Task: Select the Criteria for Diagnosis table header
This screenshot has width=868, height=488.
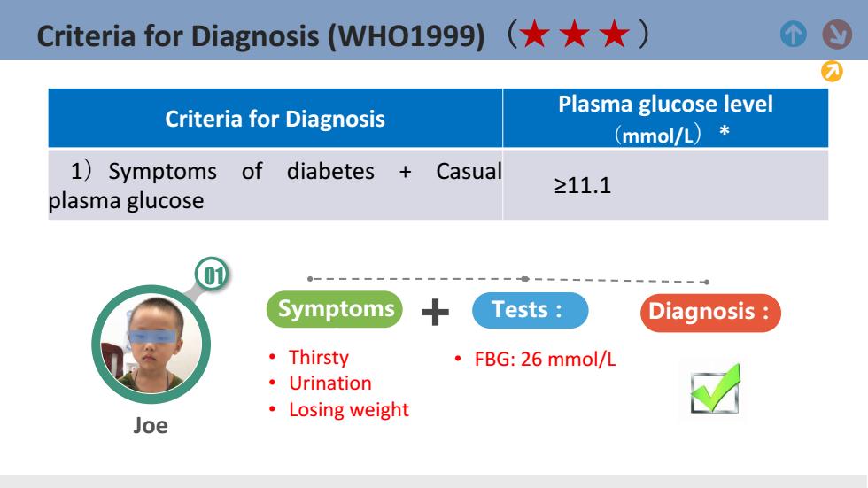Action: tap(275, 118)
